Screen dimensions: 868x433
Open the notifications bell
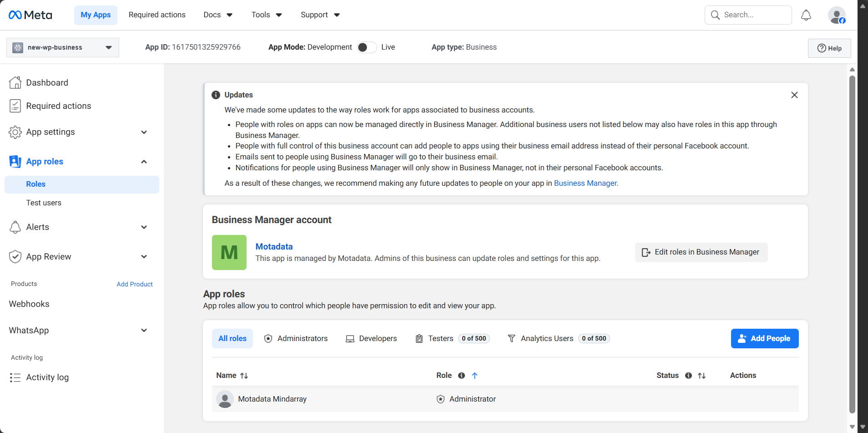click(x=806, y=15)
